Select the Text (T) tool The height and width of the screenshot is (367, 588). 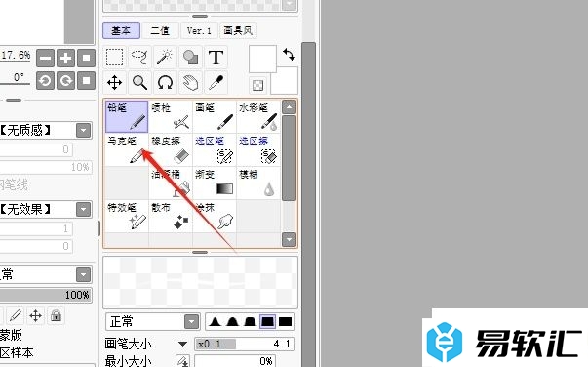[216, 58]
